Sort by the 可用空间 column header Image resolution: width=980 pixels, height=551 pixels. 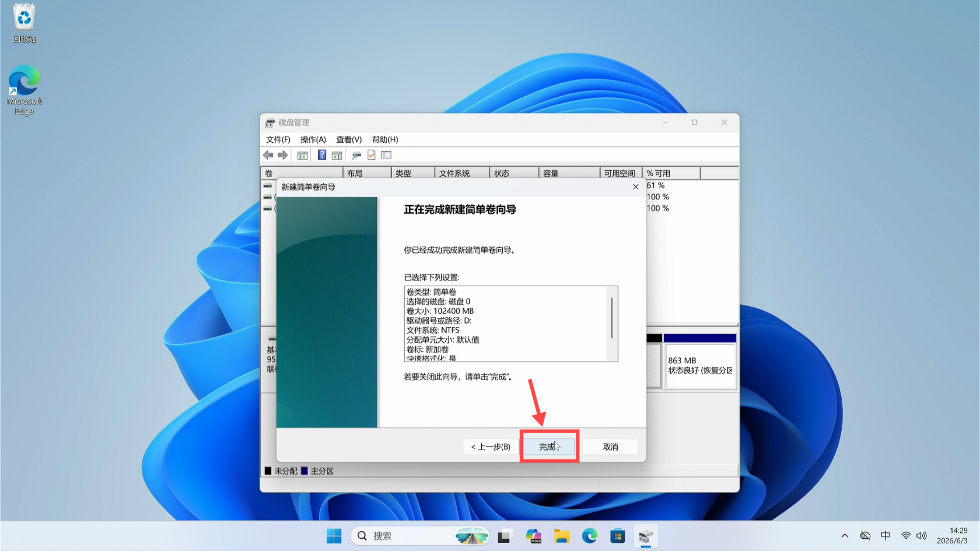point(621,173)
